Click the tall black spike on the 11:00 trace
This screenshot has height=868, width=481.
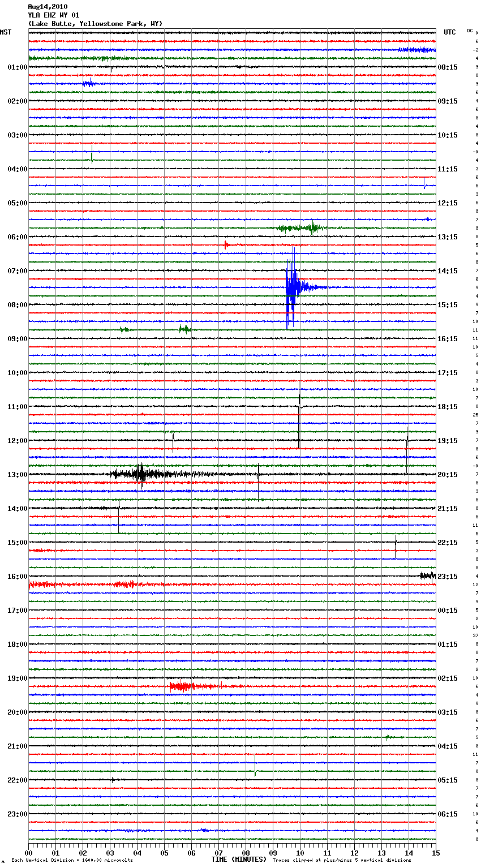point(299,414)
